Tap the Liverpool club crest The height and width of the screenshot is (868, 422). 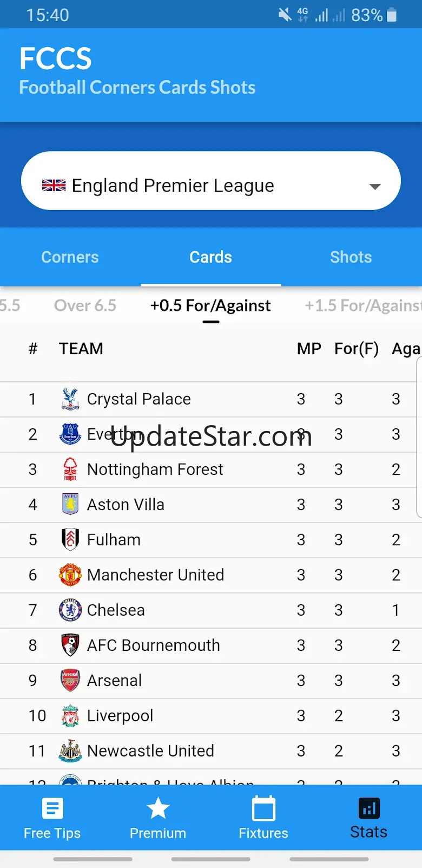[70, 716]
